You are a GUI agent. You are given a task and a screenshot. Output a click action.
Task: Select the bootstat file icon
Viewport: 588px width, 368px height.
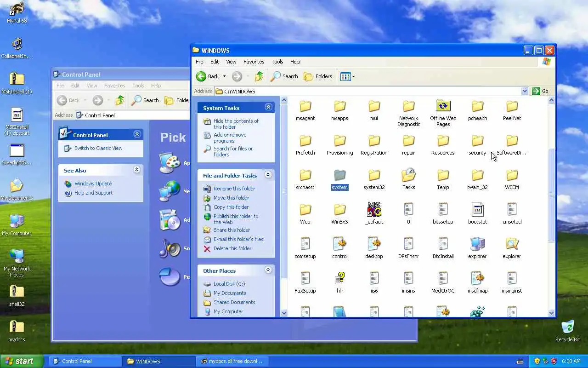pos(477,210)
